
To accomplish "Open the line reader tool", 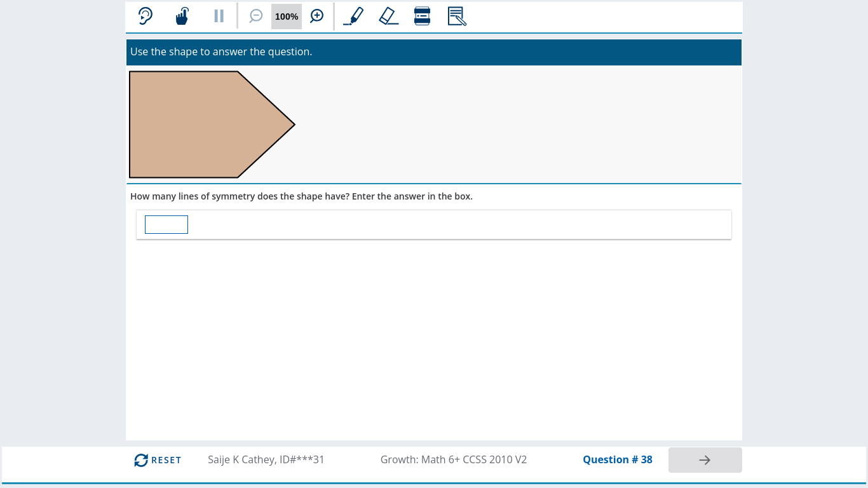I will (422, 16).
